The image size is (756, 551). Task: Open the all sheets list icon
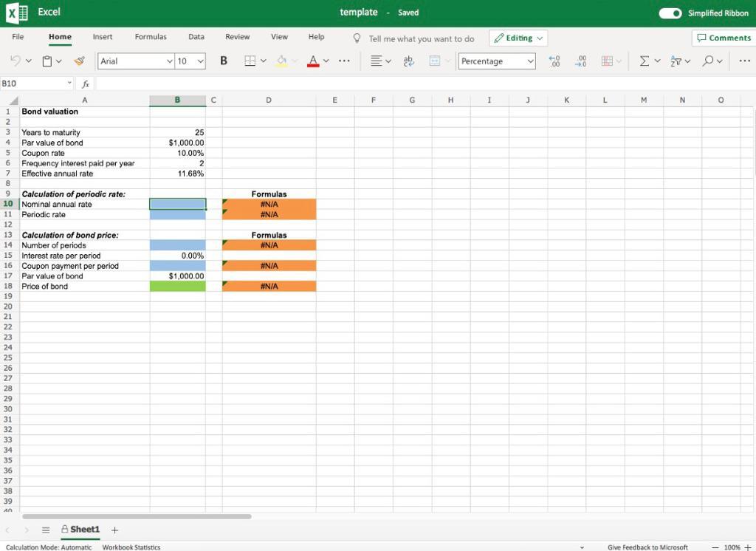tap(46, 530)
